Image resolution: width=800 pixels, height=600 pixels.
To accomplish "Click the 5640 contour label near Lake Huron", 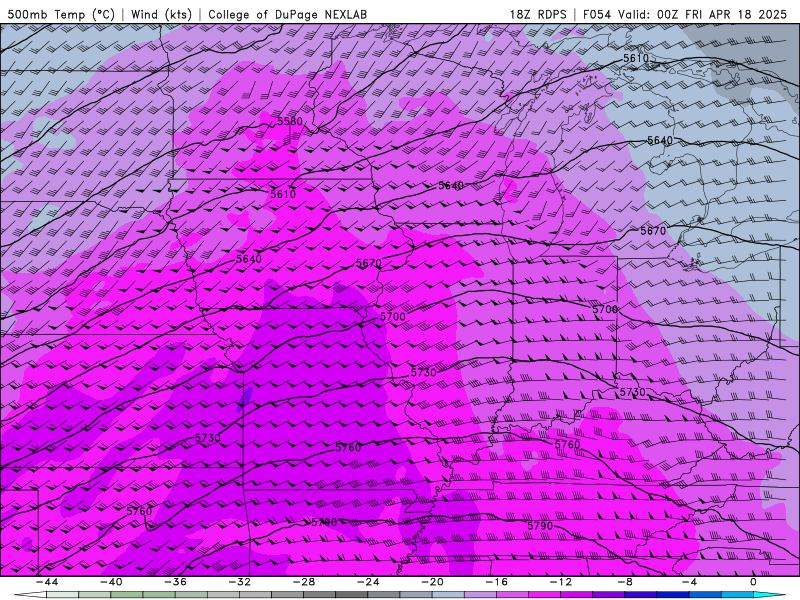I will [660, 140].
